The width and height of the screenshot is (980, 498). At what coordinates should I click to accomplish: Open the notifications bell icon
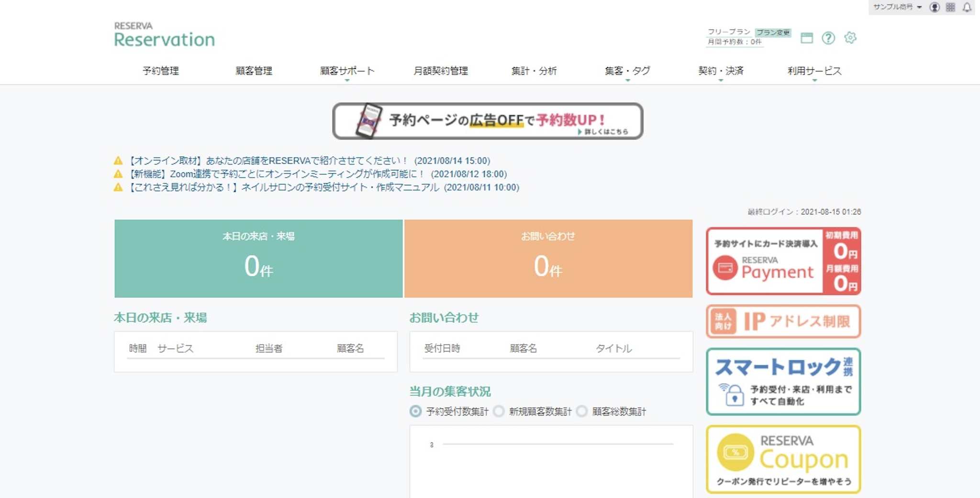click(x=967, y=7)
